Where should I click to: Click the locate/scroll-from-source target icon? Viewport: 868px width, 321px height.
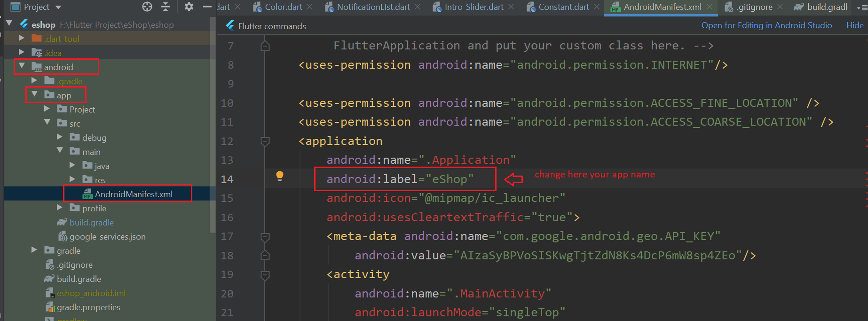[x=147, y=7]
